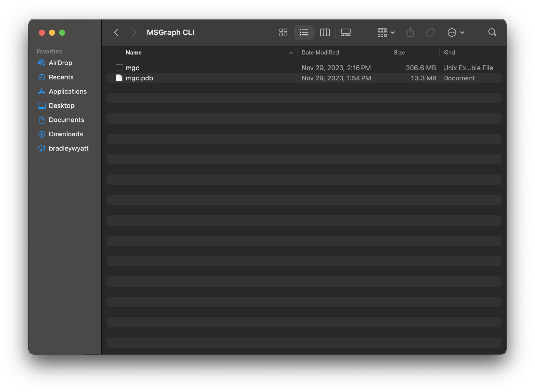This screenshot has width=535, height=392.
Task: Click the Share toolbar button
Action: coord(410,32)
